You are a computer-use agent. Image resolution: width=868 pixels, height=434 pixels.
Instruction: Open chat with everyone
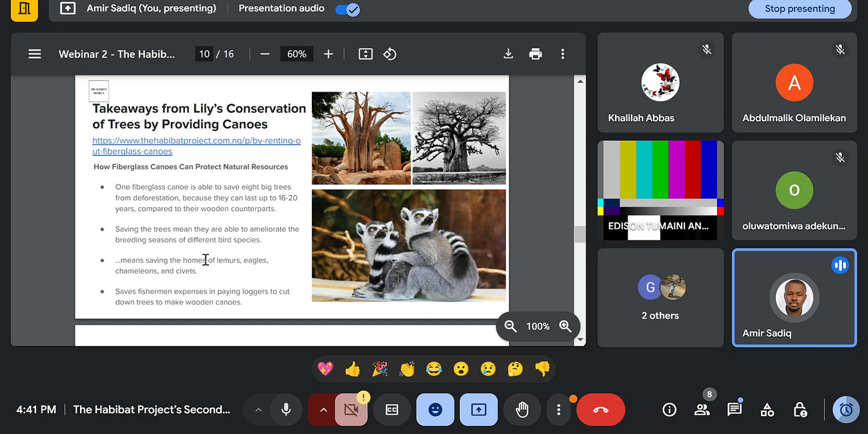click(734, 410)
